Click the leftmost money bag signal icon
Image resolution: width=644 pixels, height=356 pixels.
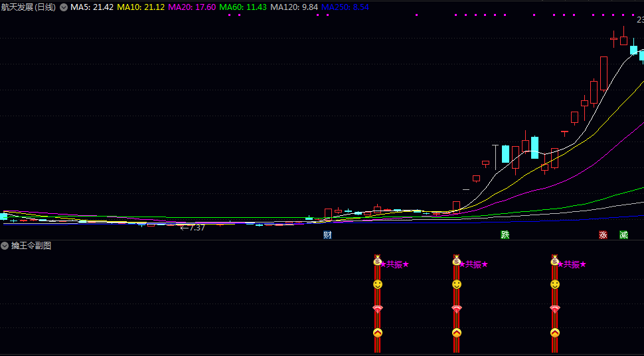[377, 261]
